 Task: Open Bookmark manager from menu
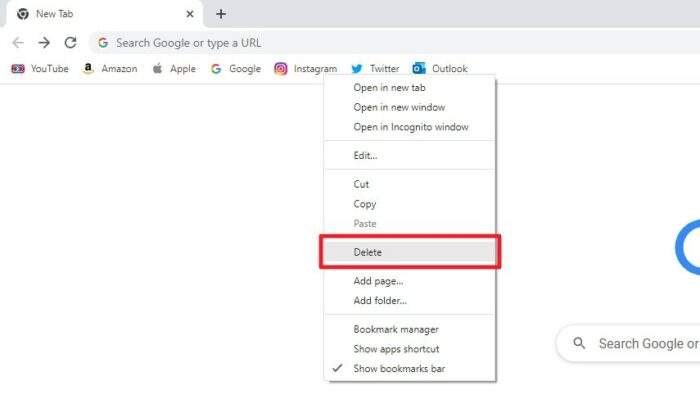(x=410, y=329)
